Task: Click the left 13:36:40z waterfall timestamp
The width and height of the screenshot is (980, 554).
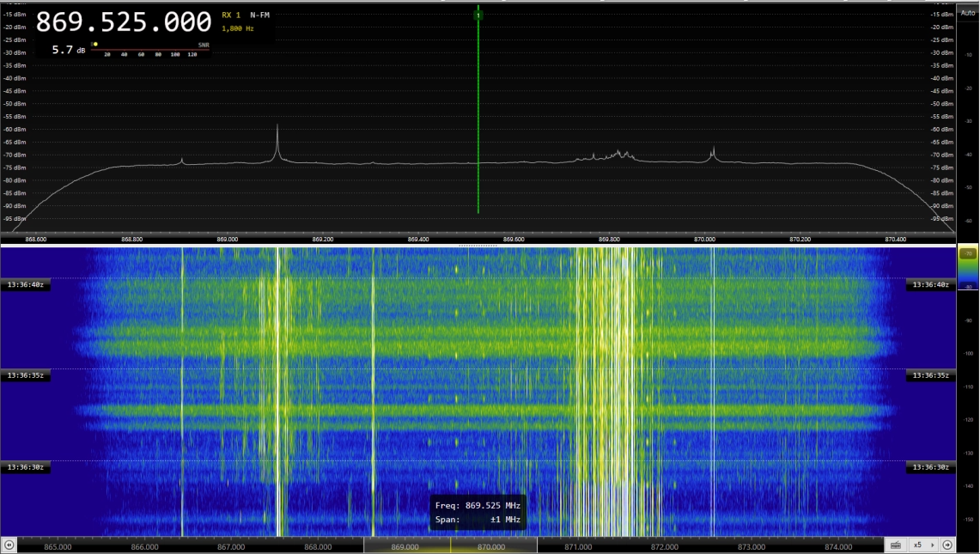Action: pyautogui.click(x=26, y=284)
